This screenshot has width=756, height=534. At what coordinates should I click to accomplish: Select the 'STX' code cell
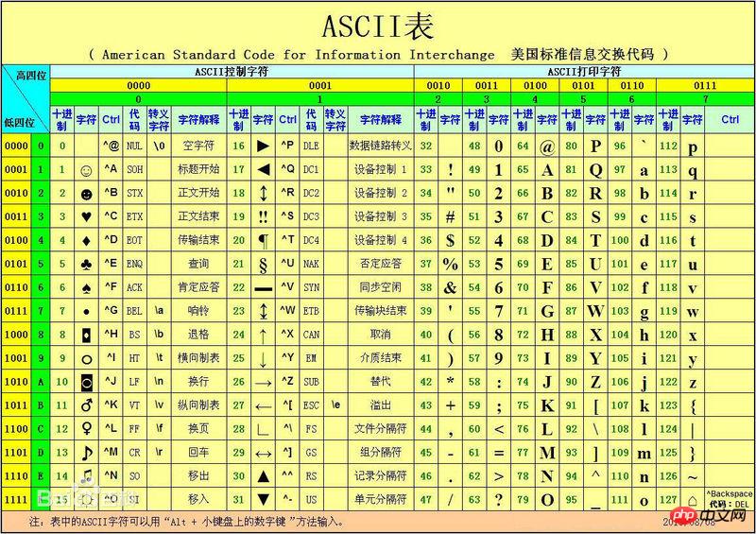coord(134,193)
